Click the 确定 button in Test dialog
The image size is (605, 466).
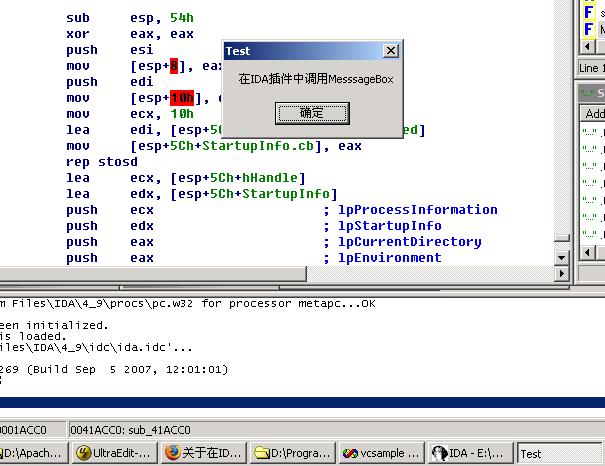312,113
